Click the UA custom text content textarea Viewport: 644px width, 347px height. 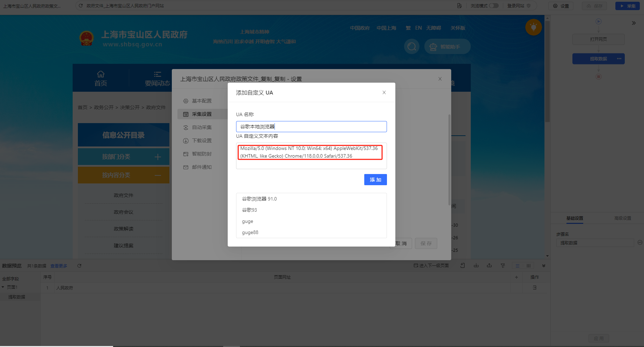311,156
